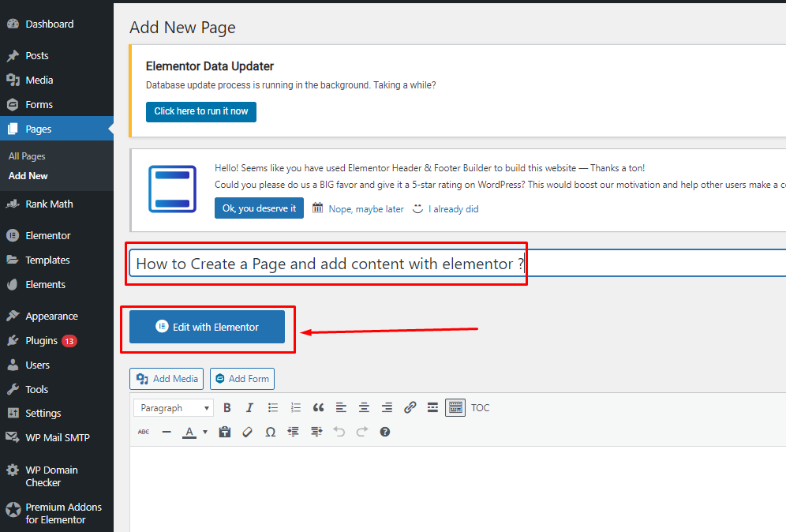Insert or edit a link

[410, 407]
